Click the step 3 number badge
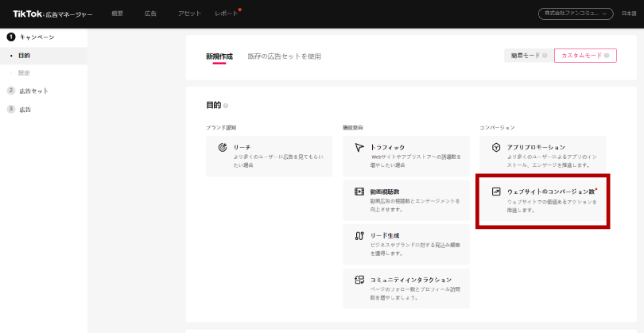 [x=11, y=109]
